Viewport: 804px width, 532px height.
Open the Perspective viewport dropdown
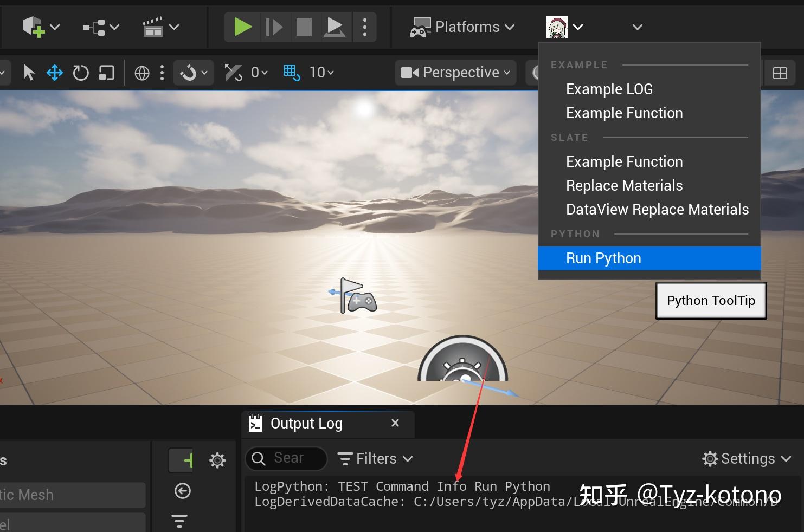point(454,72)
